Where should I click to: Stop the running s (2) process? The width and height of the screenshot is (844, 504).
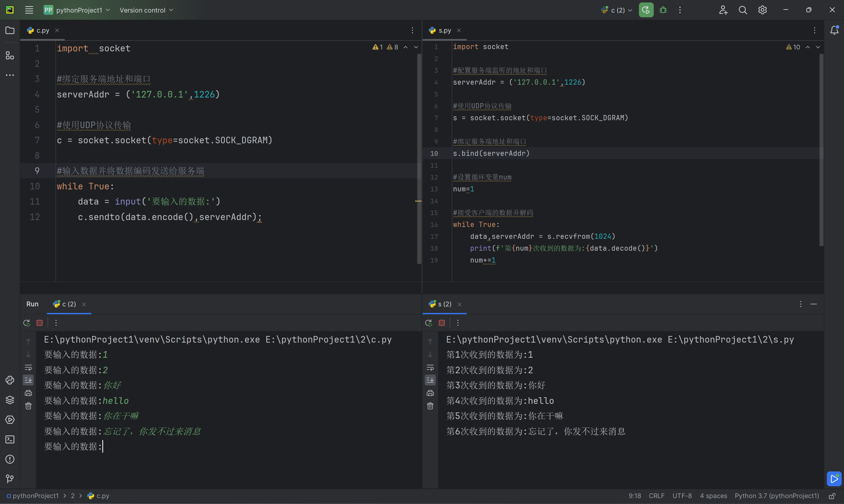click(441, 322)
